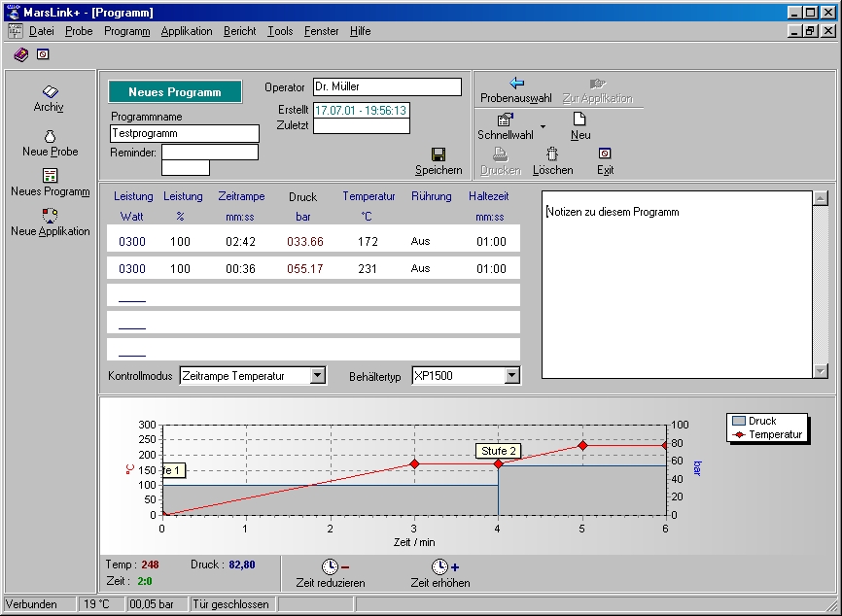Image resolution: width=842 pixels, height=616 pixels.
Task: Expand the Kontrollmodus dropdown
Action: coord(317,376)
